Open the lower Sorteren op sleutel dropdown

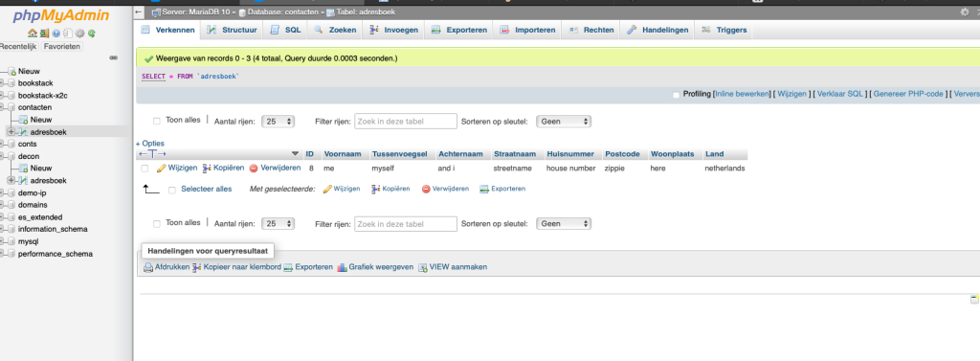pos(563,223)
